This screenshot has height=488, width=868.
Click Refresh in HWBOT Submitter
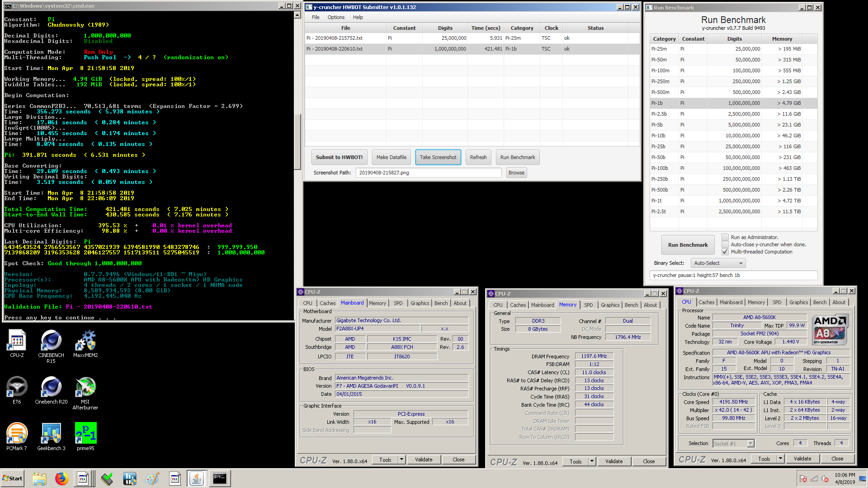tap(478, 157)
